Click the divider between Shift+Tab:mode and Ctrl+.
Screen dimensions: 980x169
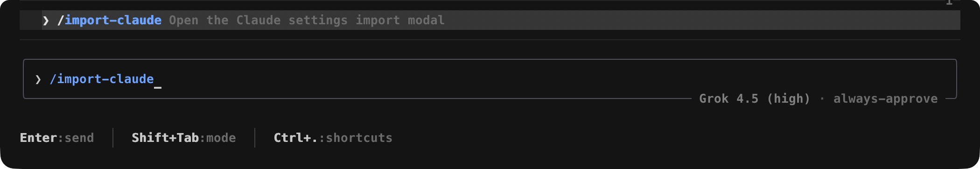(x=255, y=138)
